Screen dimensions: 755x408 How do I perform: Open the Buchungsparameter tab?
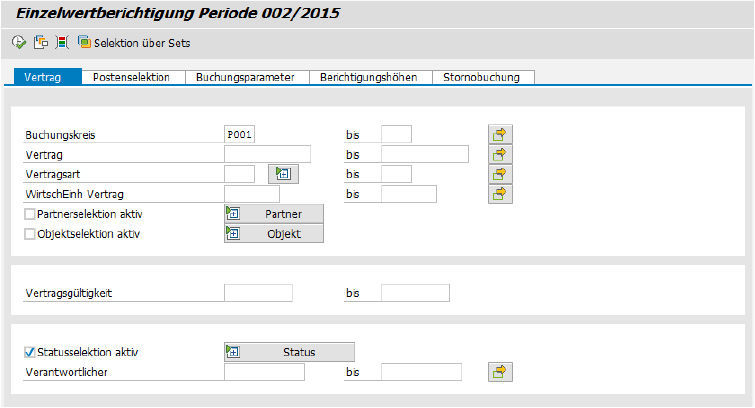246,77
